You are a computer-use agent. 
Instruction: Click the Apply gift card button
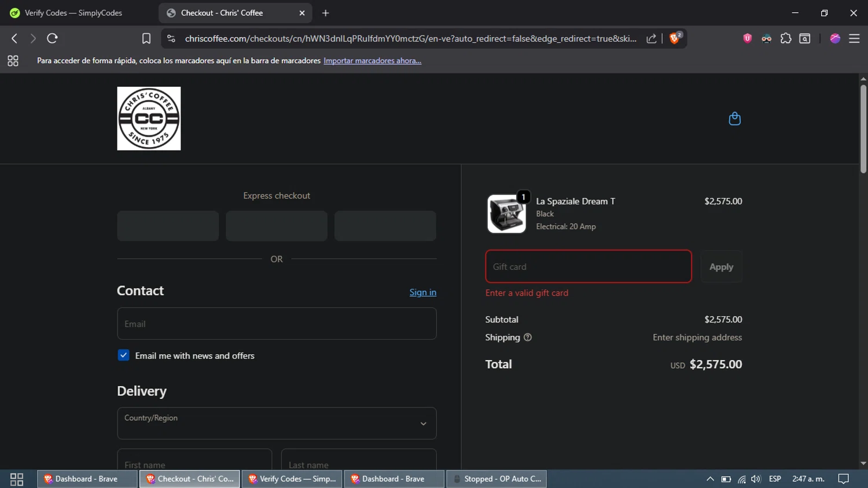tap(721, 266)
